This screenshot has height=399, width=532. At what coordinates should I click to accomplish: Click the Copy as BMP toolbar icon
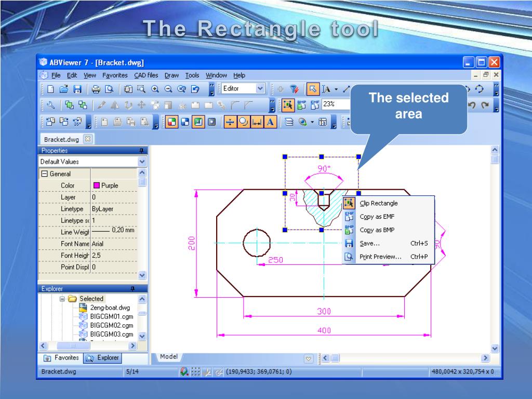pos(302,105)
